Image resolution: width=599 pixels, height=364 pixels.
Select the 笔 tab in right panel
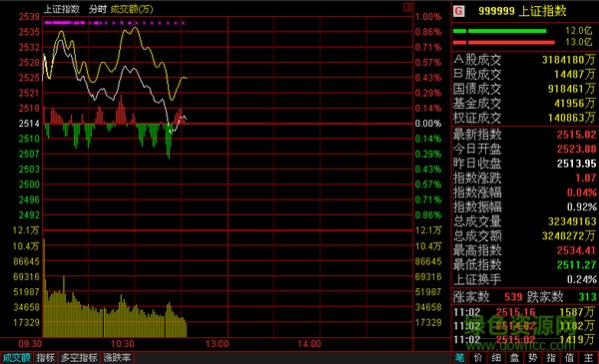click(x=459, y=357)
